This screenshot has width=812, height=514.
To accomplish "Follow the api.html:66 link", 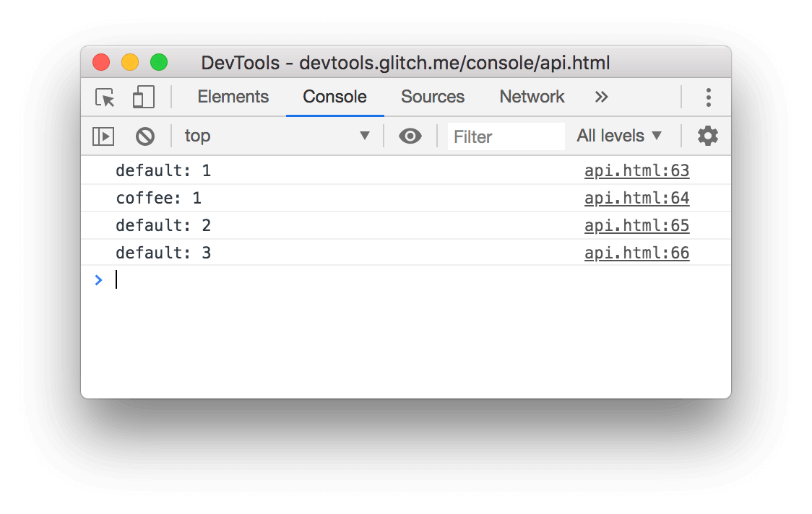I will pos(637,253).
